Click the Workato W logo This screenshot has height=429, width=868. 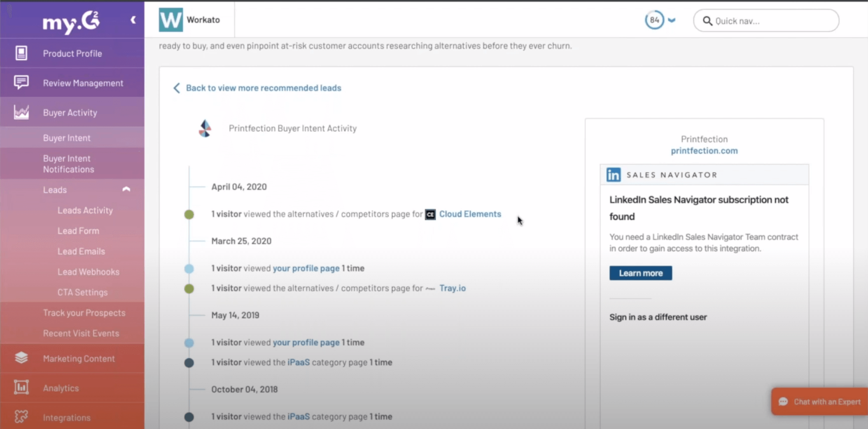click(171, 20)
